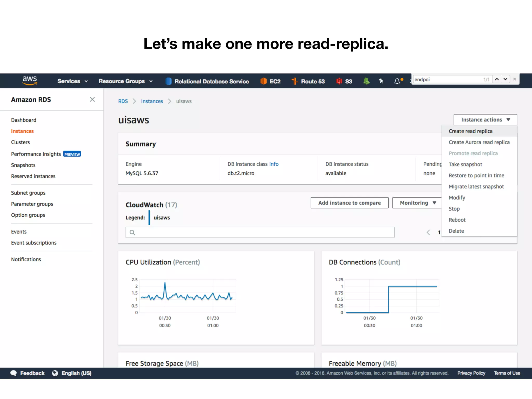This screenshot has height=399, width=532.
Task: Open Dashboard in sidebar
Action: click(x=24, y=120)
